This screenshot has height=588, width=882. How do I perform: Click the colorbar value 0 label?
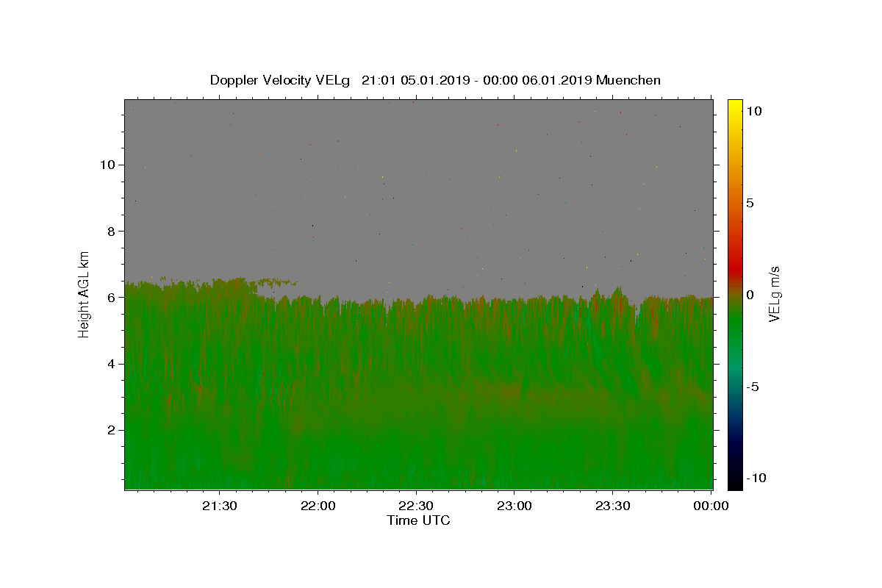click(x=750, y=295)
